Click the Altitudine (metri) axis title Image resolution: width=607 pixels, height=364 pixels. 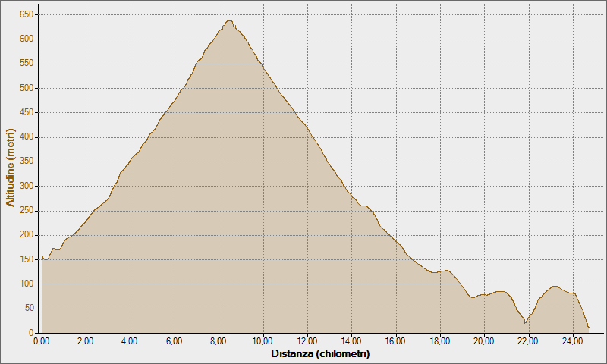(x=10, y=168)
